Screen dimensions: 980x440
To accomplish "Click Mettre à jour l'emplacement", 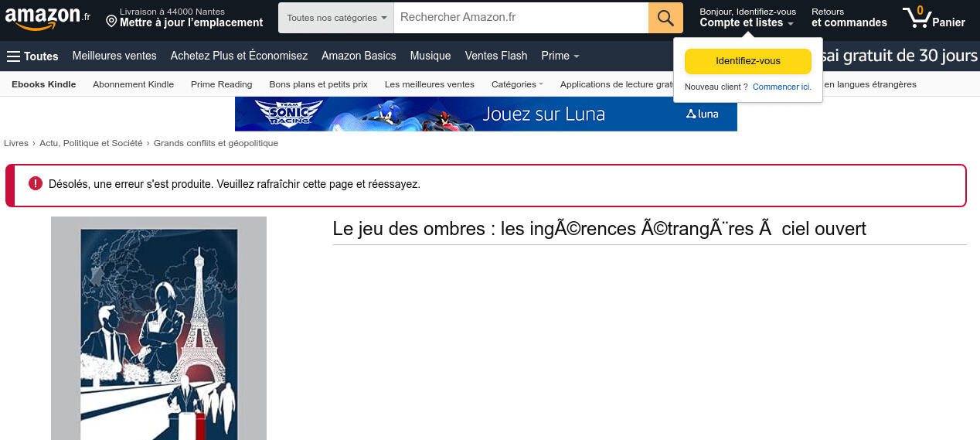I will 191,23.
